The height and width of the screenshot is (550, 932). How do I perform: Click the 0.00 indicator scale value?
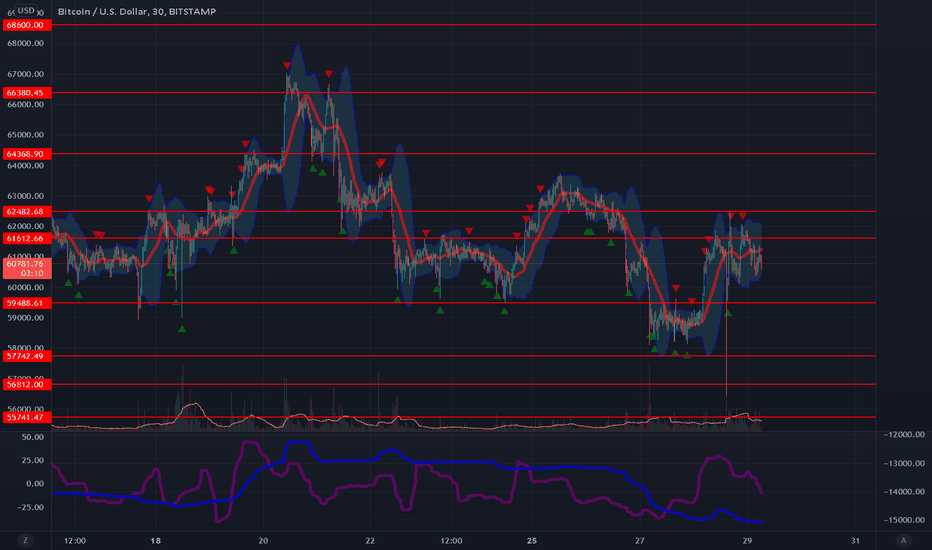(x=34, y=483)
